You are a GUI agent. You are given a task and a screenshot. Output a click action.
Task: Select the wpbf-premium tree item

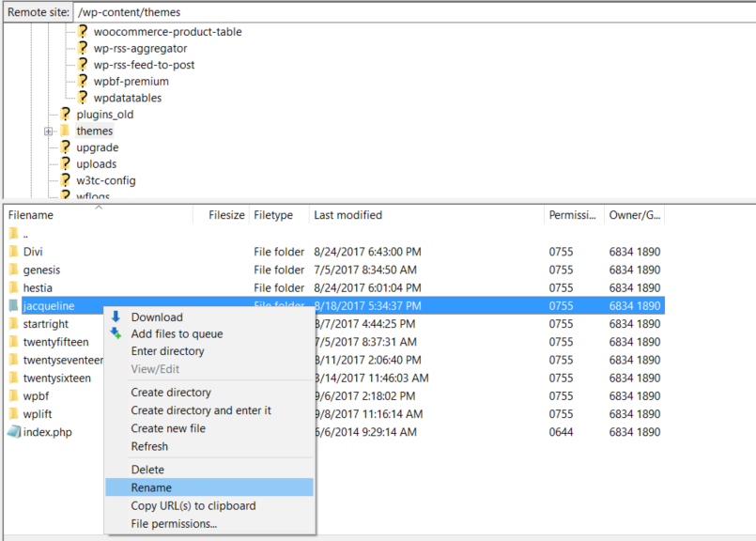click(x=131, y=81)
